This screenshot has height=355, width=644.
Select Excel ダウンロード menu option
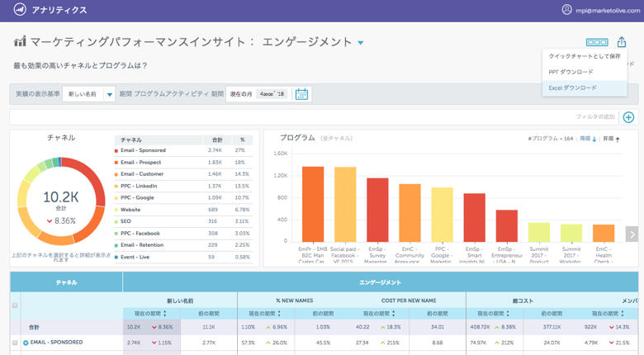point(572,88)
